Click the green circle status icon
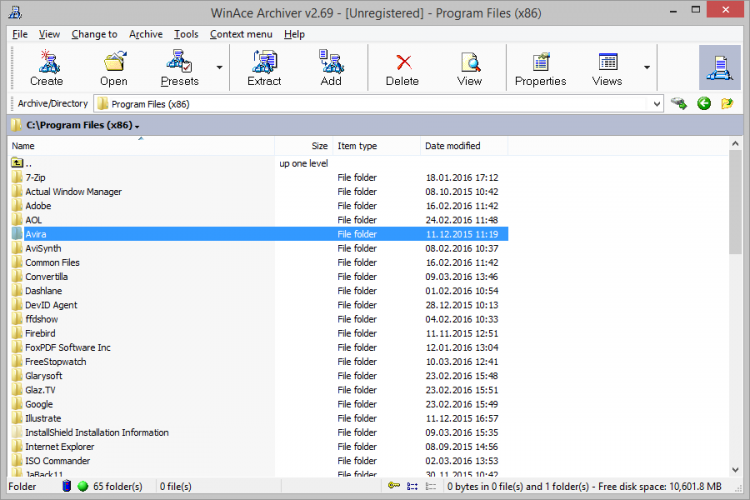Image resolution: width=750 pixels, height=500 pixels. pos(83,486)
